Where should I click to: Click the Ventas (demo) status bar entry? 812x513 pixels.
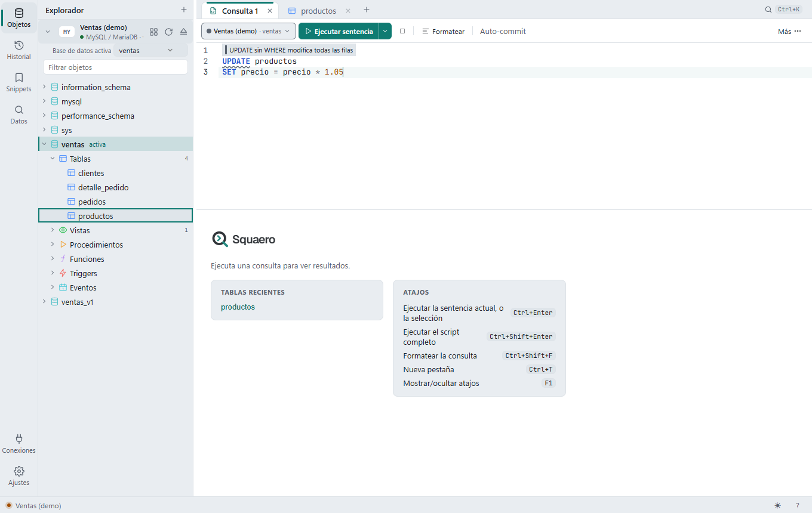coord(33,505)
